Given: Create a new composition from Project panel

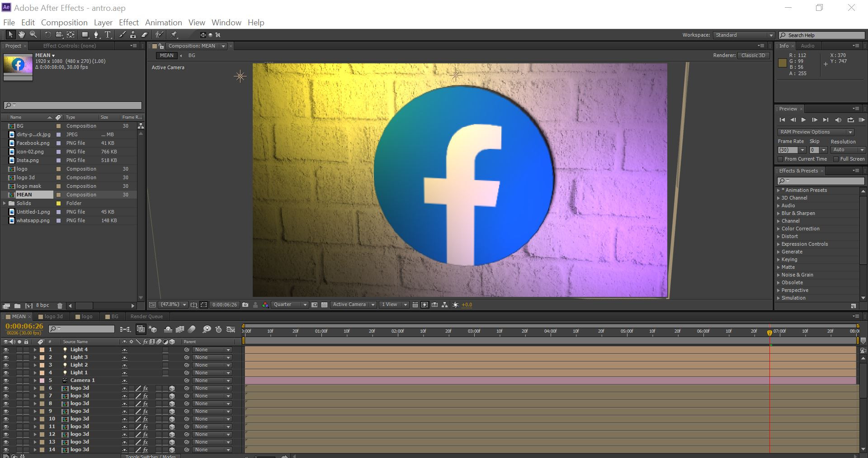Looking at the screenshot, I should tap(29, 306).
